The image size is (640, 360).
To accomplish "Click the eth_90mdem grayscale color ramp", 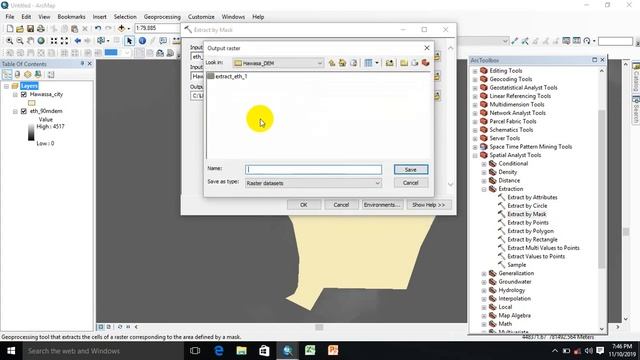I will (x=31, y=133).
